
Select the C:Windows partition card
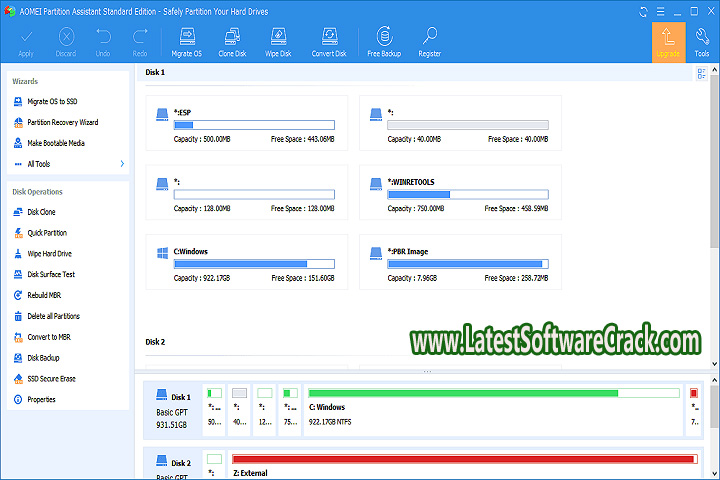tap(247, 263)
